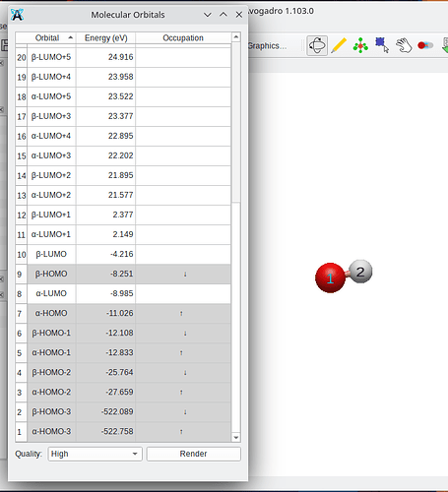Click the Occupation column header

coord(183,38)
